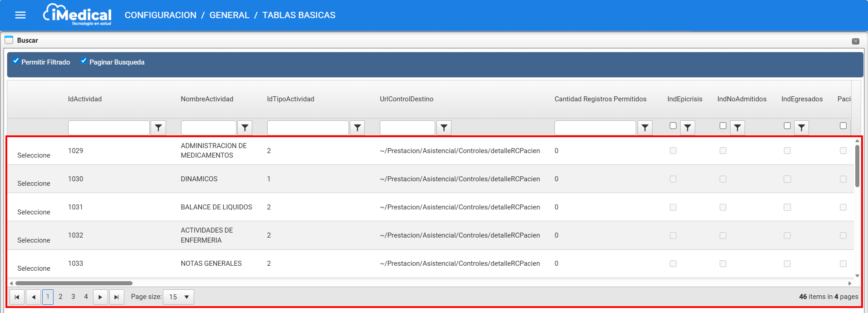Viewport: 868px width, 313px height.
Task: Click the filter icon for NombreActividad column
Action: click(245, 128)
